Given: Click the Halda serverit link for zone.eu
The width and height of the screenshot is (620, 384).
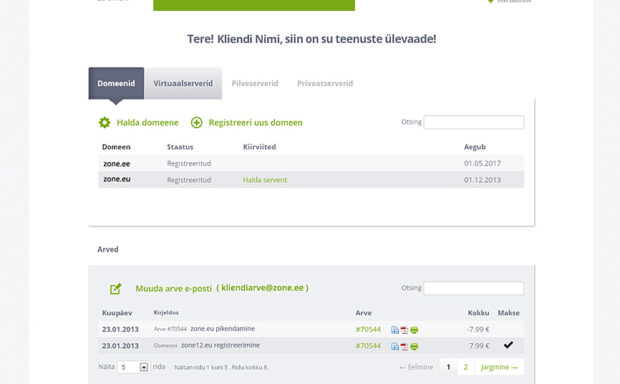Looking at the screenshot, I should click(265, 180).
